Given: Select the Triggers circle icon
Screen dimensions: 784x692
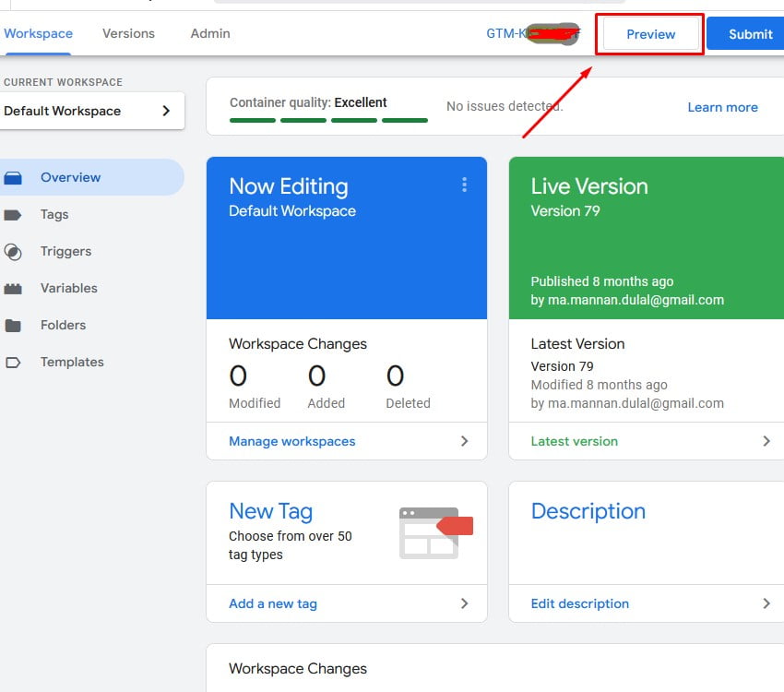Looking at the screenshot, I should [x=13, y=252].
